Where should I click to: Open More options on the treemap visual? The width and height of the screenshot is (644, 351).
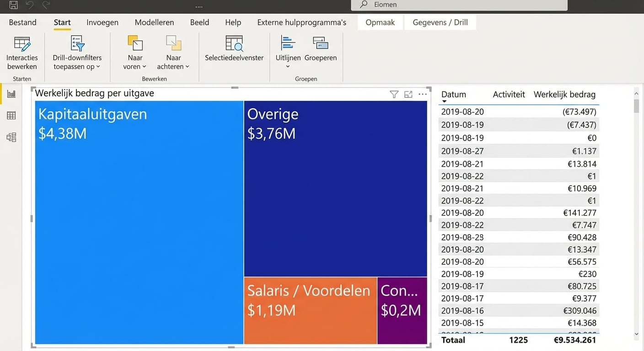(422, 94)
